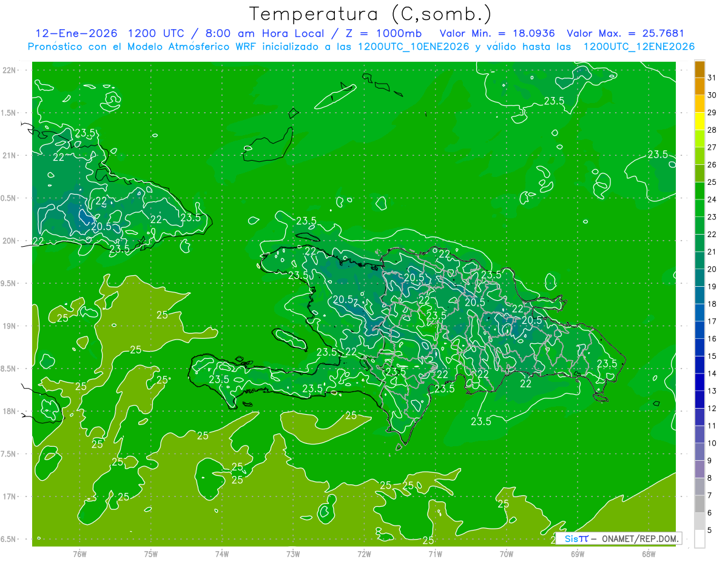Viewport: 728px width, 562px height.
Task: Click the 75W longitude axis label
Action: (x=151, y=554)
